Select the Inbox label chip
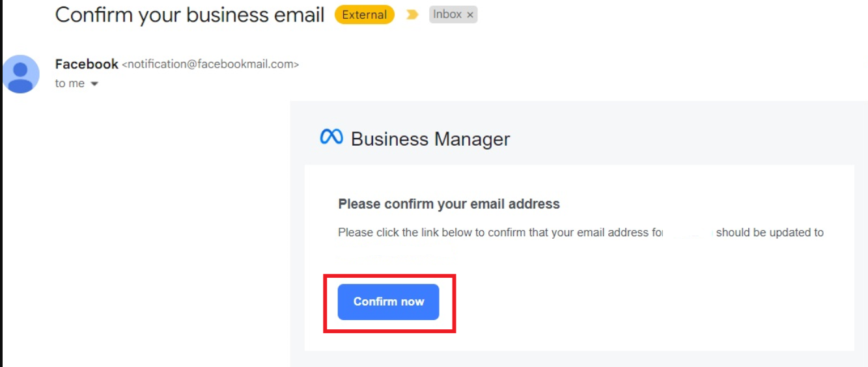868x367 pixels. [447, 14]
